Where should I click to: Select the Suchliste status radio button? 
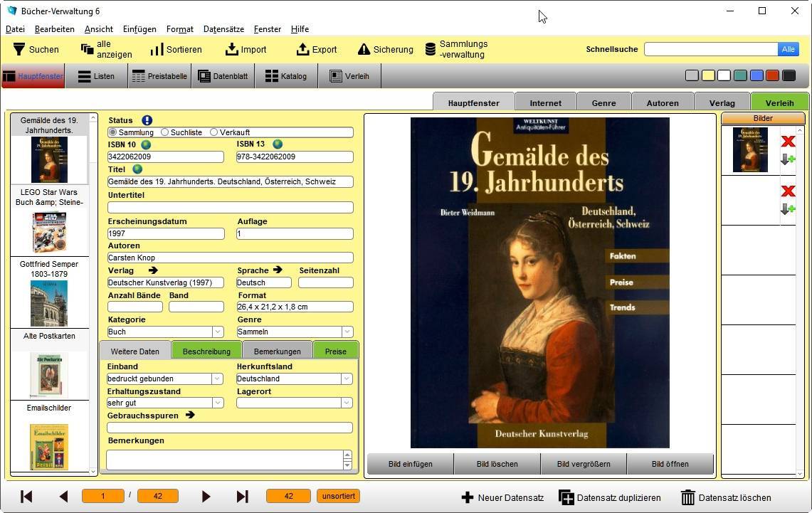[x=165, y=132]
